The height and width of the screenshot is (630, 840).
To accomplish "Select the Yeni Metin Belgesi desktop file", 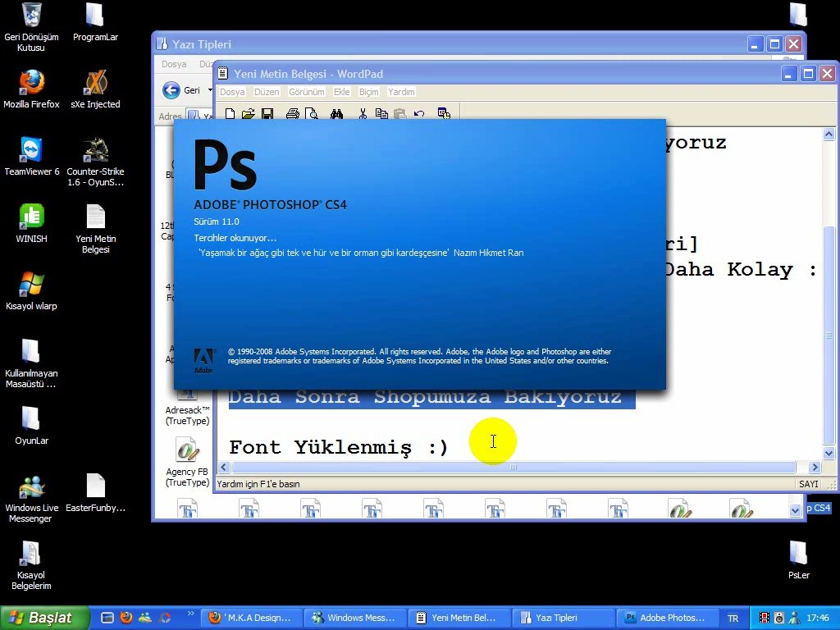I will tap(95, 229).
